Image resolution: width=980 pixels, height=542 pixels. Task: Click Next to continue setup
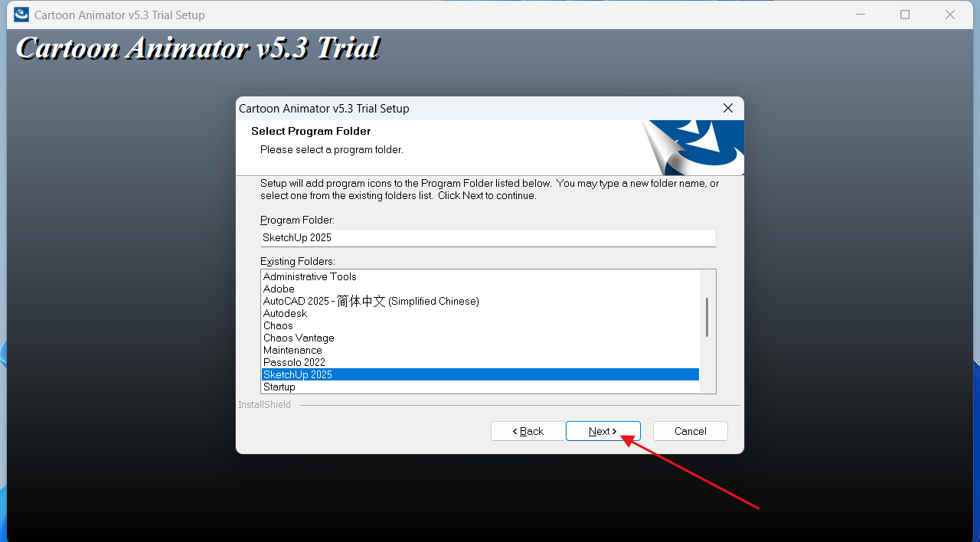point(603,431)
